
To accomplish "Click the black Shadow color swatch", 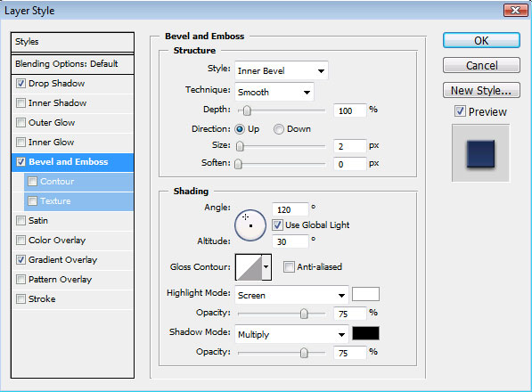I will pyautogui.click(x=365, y=333).
